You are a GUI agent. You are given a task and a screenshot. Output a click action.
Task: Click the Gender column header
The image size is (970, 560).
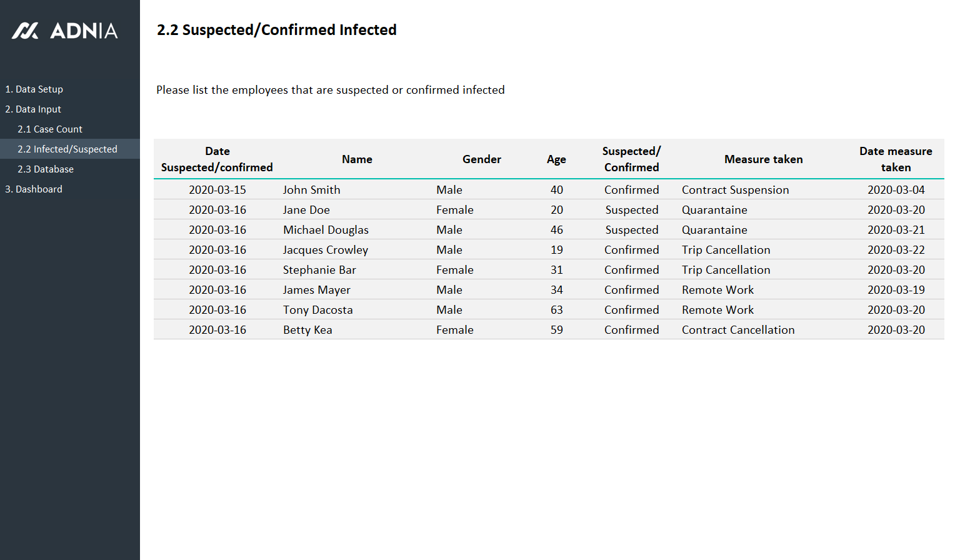click(481, 159)
